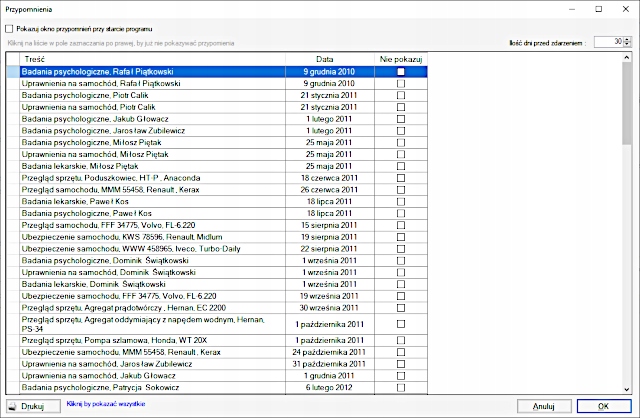Tick 'Nie pokazuj' for Przegląd sprzętu, Poduszkowiec Anaconda
Viewport: 640px width, 418px height.
[x=401, y=178]
